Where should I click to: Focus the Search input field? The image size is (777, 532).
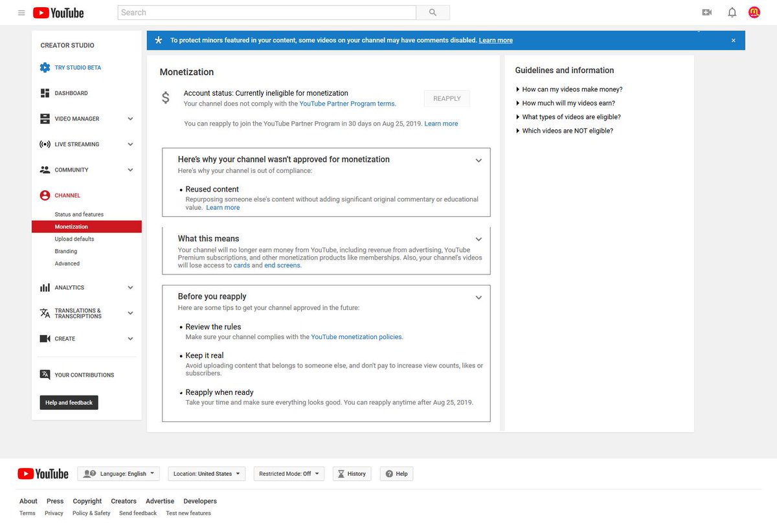pyautogui.click(x=267, y=12)
